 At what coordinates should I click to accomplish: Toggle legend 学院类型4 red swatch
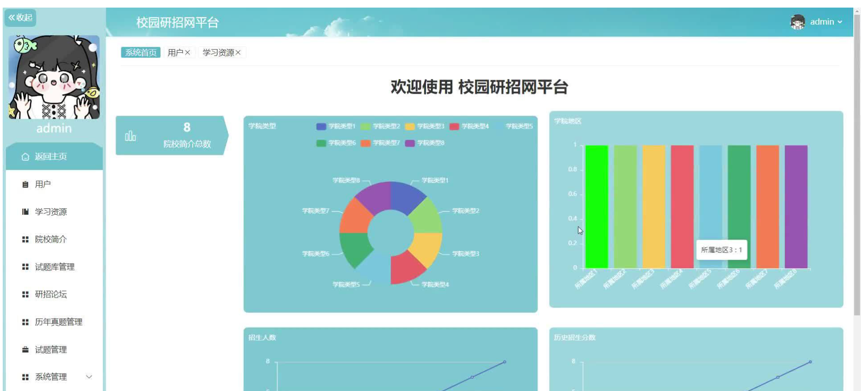tap(454, 126)
